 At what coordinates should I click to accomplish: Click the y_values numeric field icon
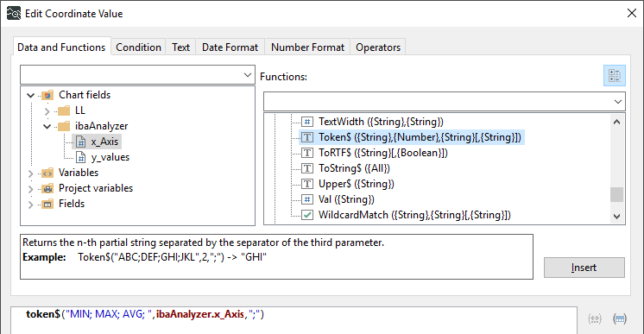(81, 157)
